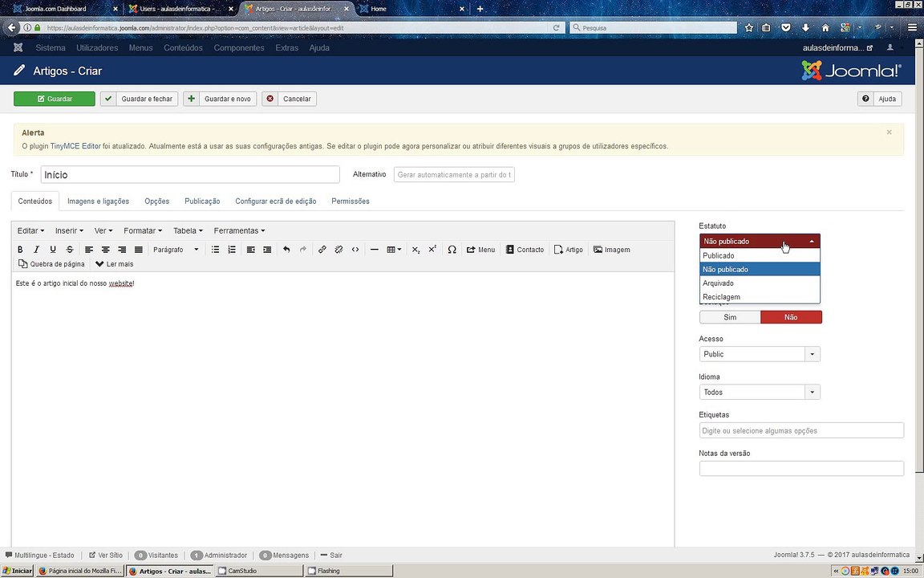The height and width of the screenshot is (578, 924).
Task: Click the Imagem editor button
Action: coord(612,250)
